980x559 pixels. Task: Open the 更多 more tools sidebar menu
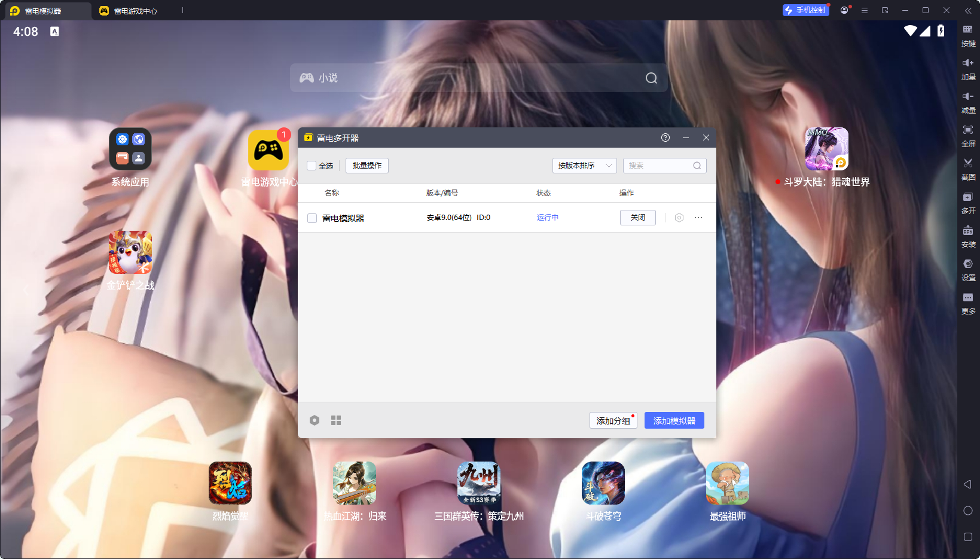(967, 298)
